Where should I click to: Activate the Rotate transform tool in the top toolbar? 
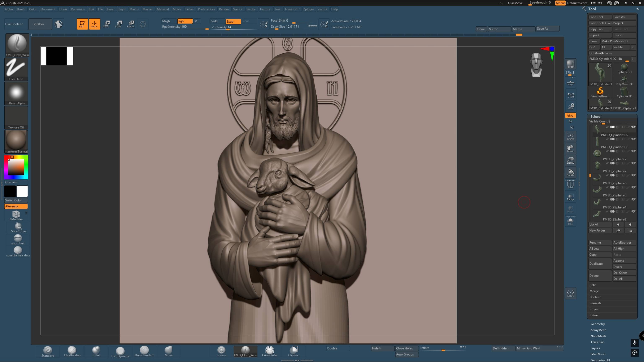[x=131, y=24]
